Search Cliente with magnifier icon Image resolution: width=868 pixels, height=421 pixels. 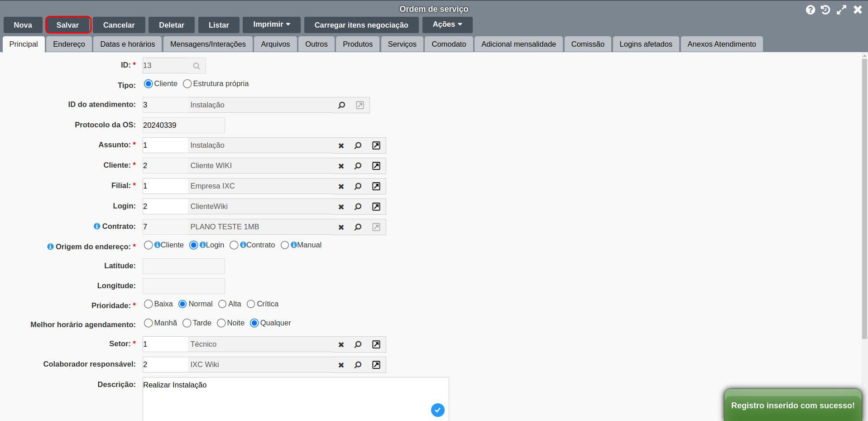click(x=358, y=166)
